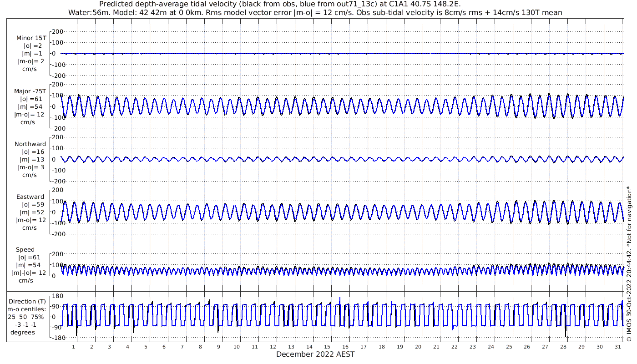
Task: Click '|m-o|= 3' under Northward
Action: pyautogui.click(x=30, y=167)
